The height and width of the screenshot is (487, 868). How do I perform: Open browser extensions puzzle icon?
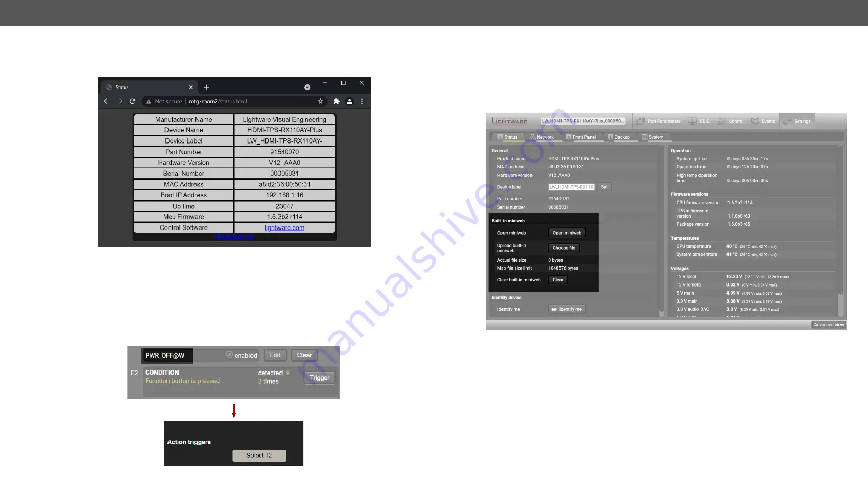[337, 101]
